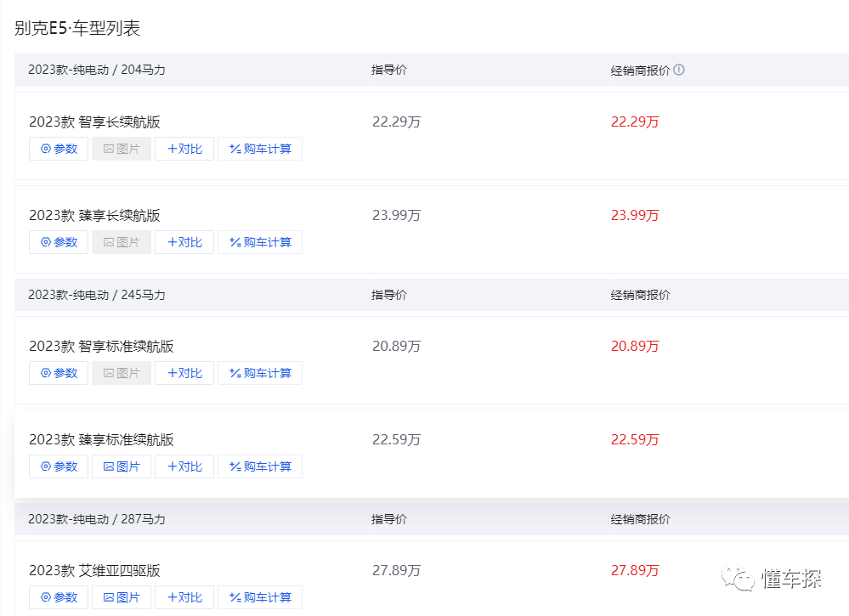Click group header 2023款-纯电动 / 204马力
The image size is (849, 616).
[x=97, y=70]
